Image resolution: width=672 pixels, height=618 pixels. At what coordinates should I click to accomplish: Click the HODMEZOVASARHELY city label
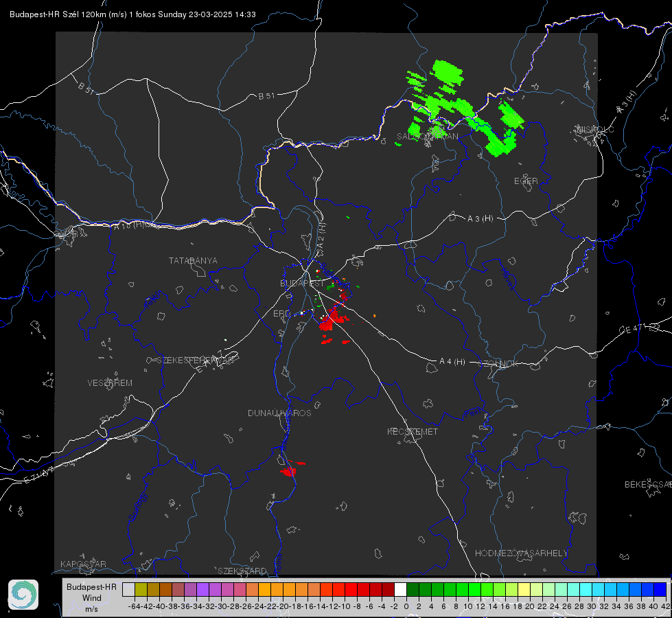pyautogui.click(x=521, y=553)
